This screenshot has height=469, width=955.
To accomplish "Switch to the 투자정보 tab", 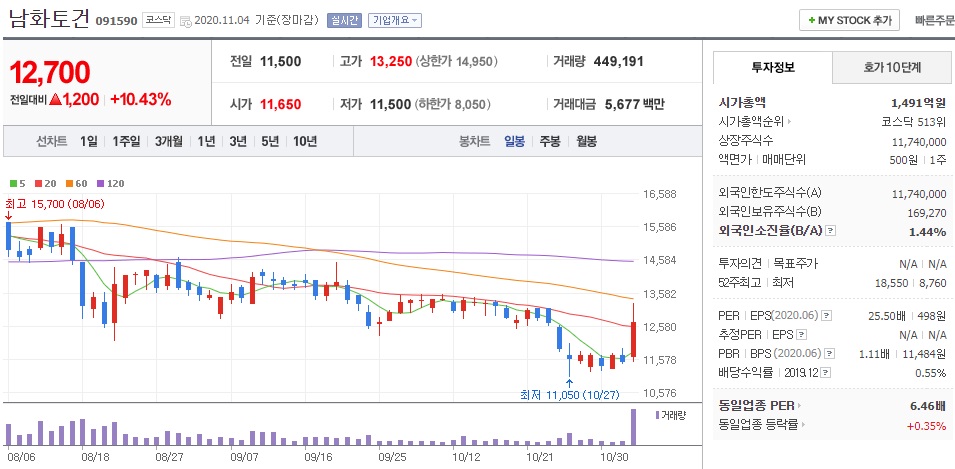I will [x=773, y=68].
